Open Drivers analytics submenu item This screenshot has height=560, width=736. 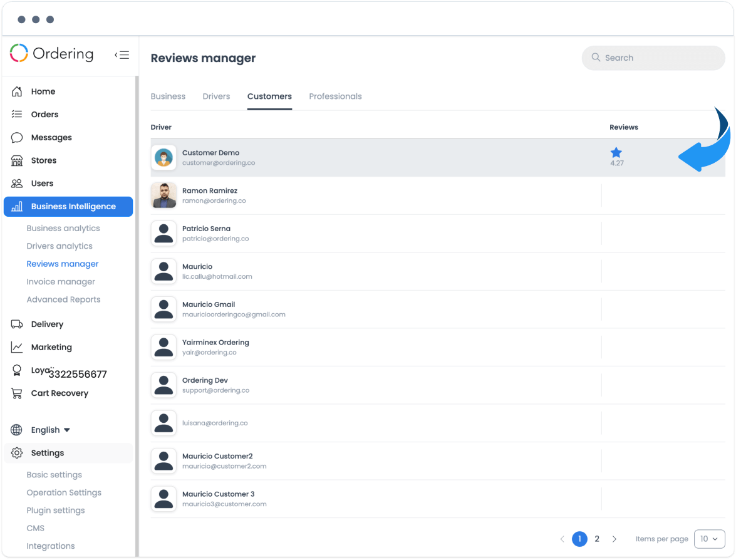[60, 246]
